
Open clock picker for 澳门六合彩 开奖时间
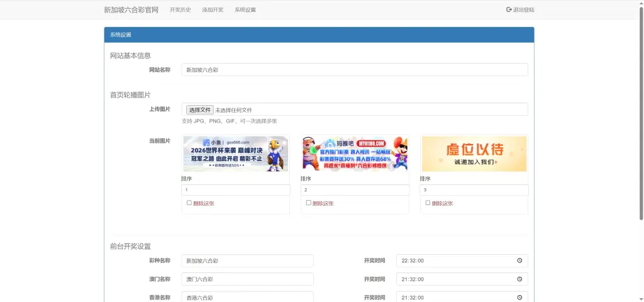click(x=519, y=279)
